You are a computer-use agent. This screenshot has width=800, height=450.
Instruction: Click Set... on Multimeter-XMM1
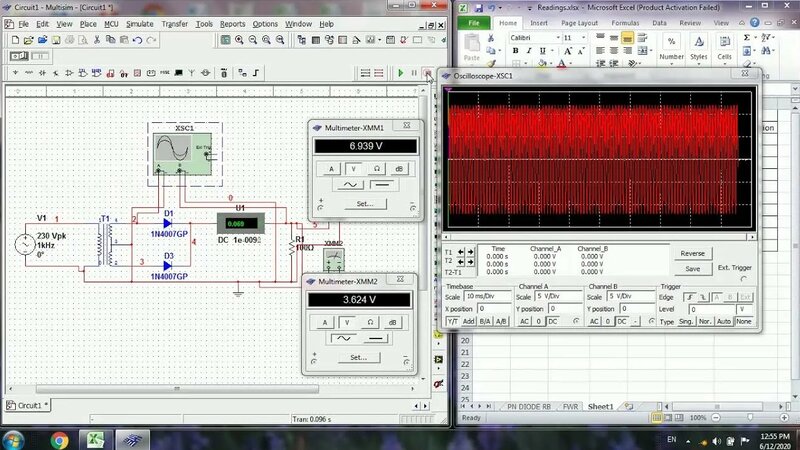(364, 204)
